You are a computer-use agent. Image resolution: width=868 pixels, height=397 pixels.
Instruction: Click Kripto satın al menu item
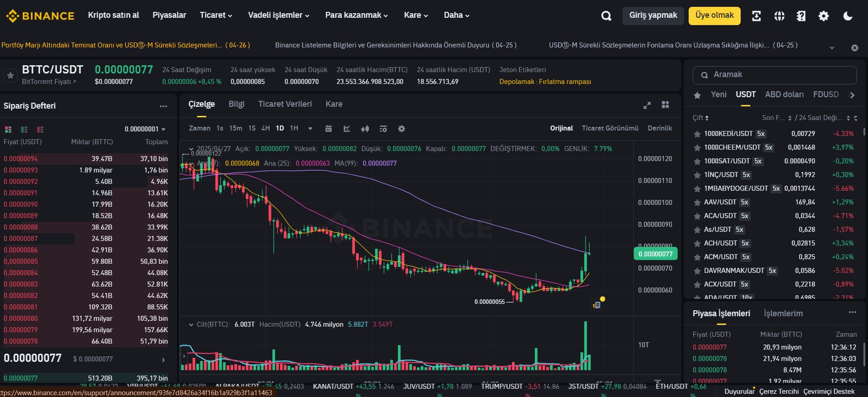point(114,15)
